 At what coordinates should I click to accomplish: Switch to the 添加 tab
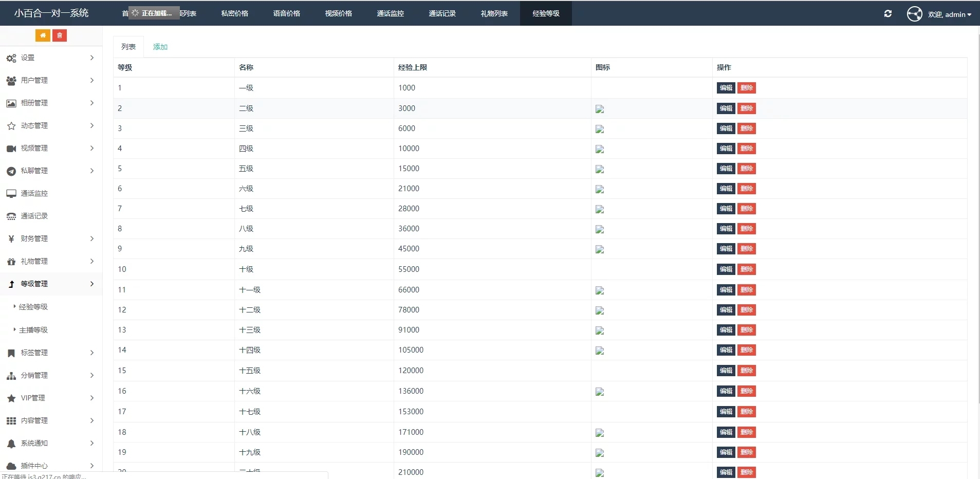160,47
